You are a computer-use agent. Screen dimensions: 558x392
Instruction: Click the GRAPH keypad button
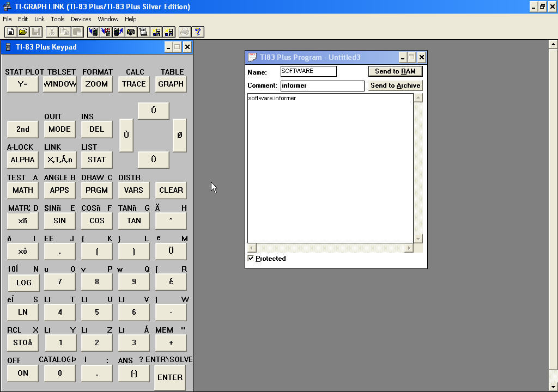(171, 84)
